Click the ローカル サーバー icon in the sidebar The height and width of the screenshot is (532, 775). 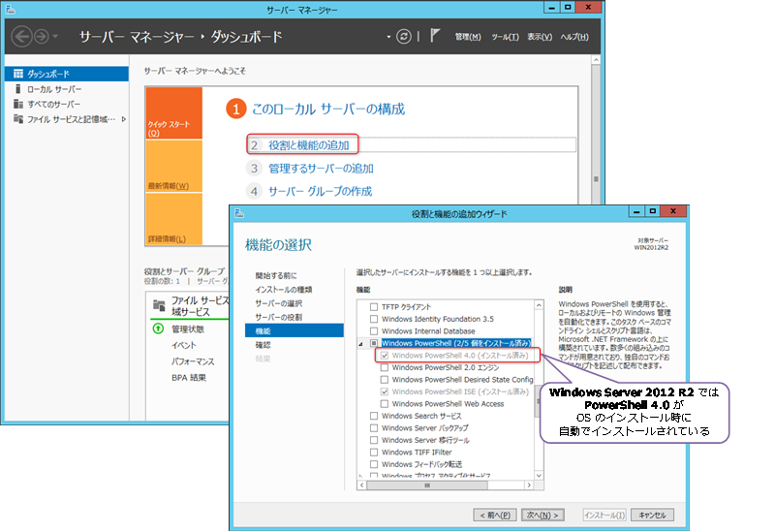pyautogui.click(x=18, y=89)
